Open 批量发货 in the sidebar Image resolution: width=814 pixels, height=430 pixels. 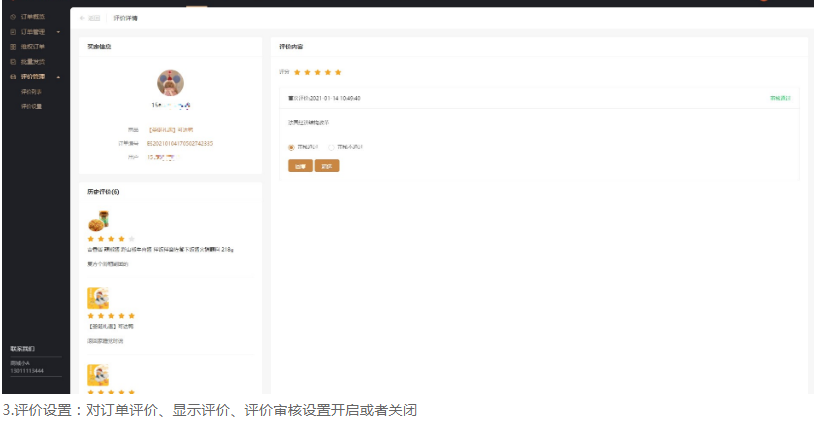32,62
